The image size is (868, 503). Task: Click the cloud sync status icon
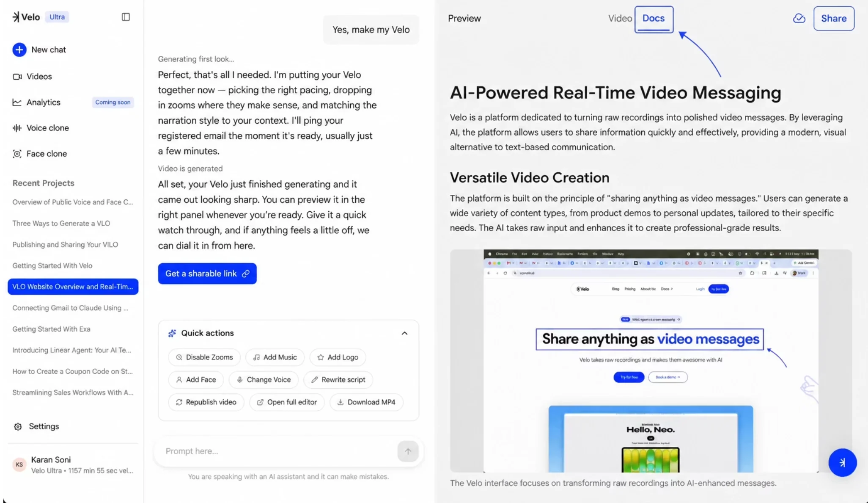pyautogui.click(x=799, y=18)
